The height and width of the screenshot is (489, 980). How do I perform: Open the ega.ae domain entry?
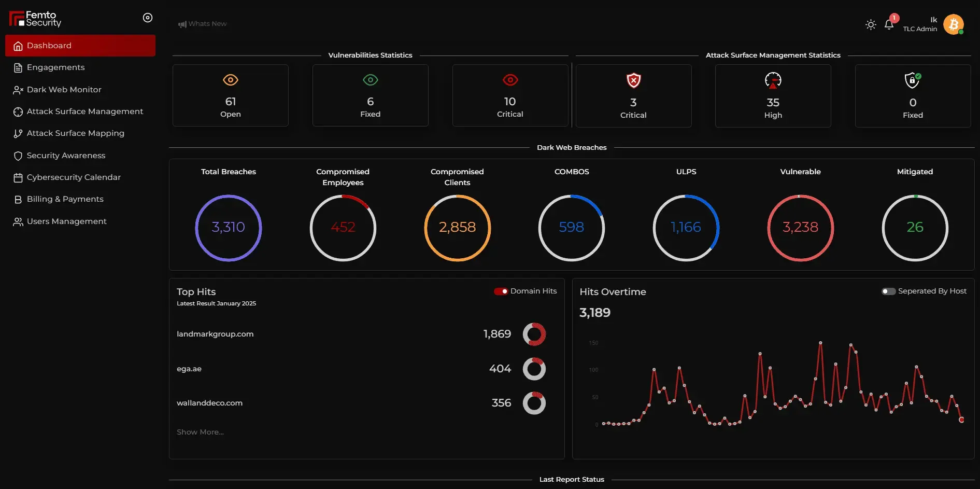pos(188,368)
